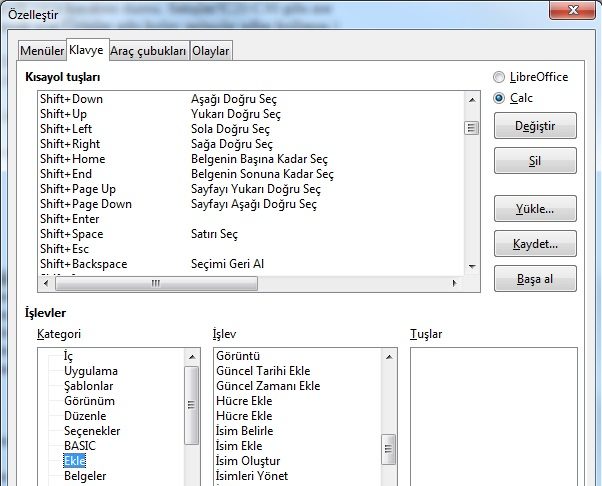Select the LibreOffice radio button

(x=499, y=77)
